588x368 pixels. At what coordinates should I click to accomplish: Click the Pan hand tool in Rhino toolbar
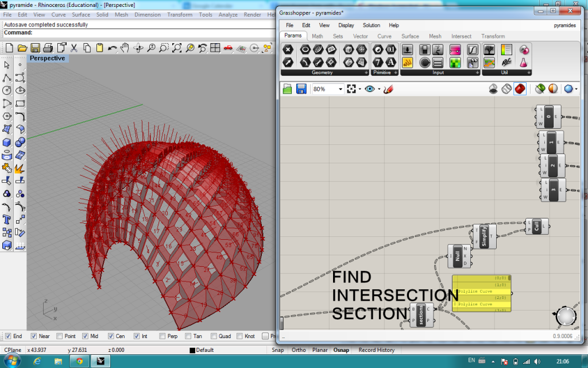[x=125, y=48]
